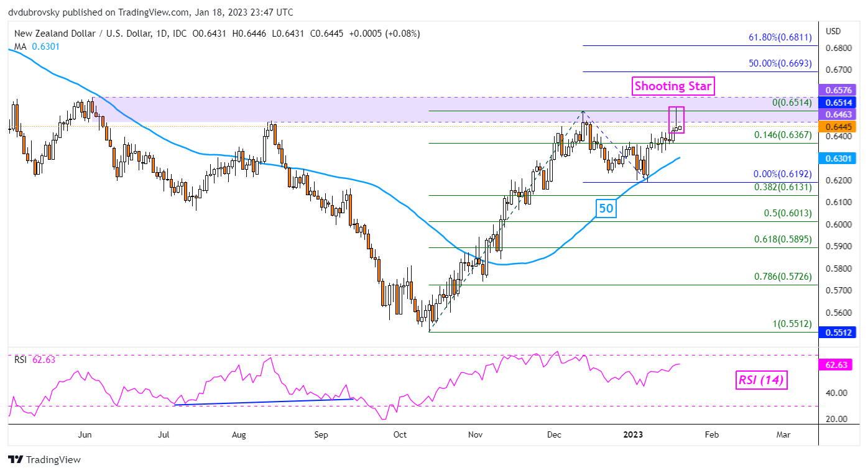
Task: Click the 50.00%(0.6693) Fibonacci extension label
Action: (x=780, y=64)
